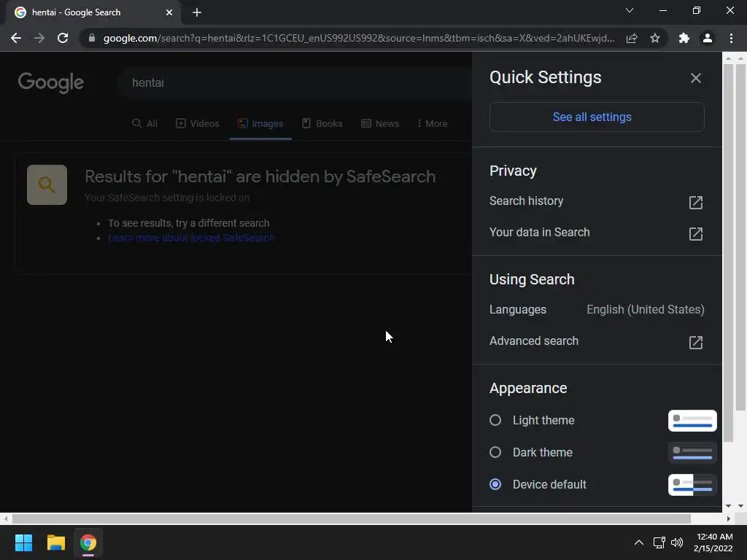Select Dark theme radio button

click(x=495, y=452)
